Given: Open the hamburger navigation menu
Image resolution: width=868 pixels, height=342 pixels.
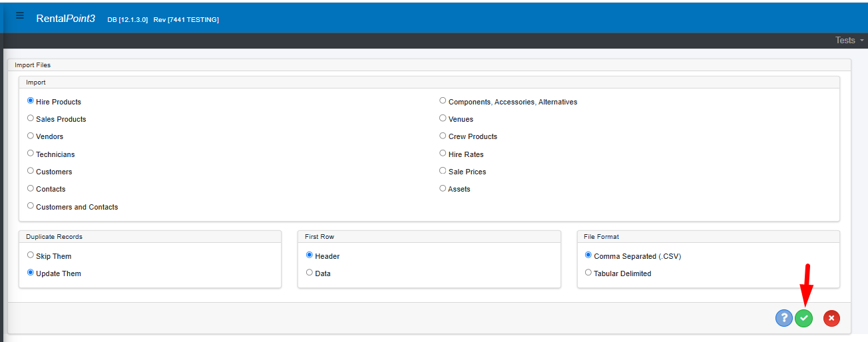Looking at the screenshot, I should click(x=20, y=16).
